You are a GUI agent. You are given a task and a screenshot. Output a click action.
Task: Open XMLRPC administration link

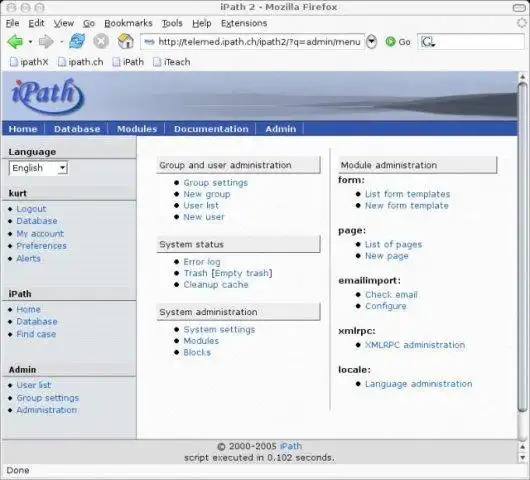point(415,345)
